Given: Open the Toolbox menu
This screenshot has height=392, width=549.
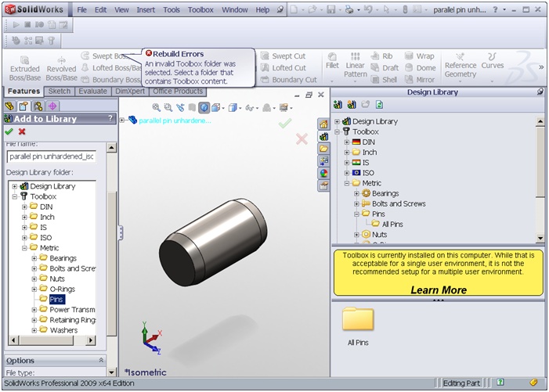Looking at the screenshot, I should point(200,10).
